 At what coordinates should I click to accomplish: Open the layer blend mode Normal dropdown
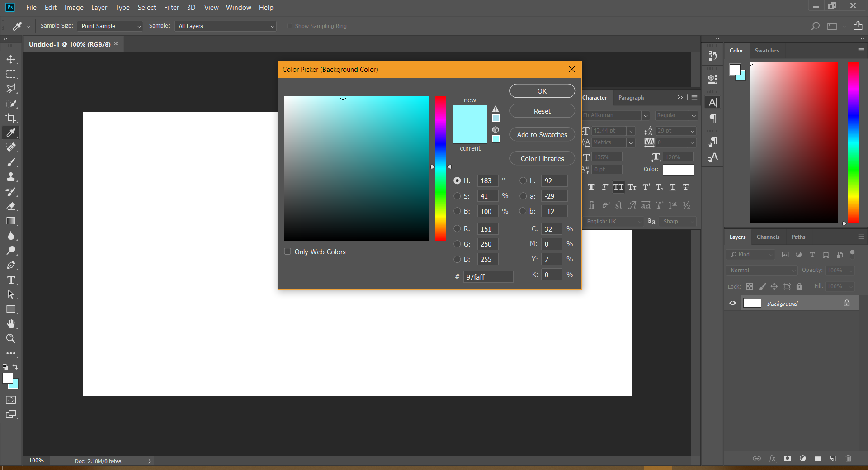tap(762, 271)
